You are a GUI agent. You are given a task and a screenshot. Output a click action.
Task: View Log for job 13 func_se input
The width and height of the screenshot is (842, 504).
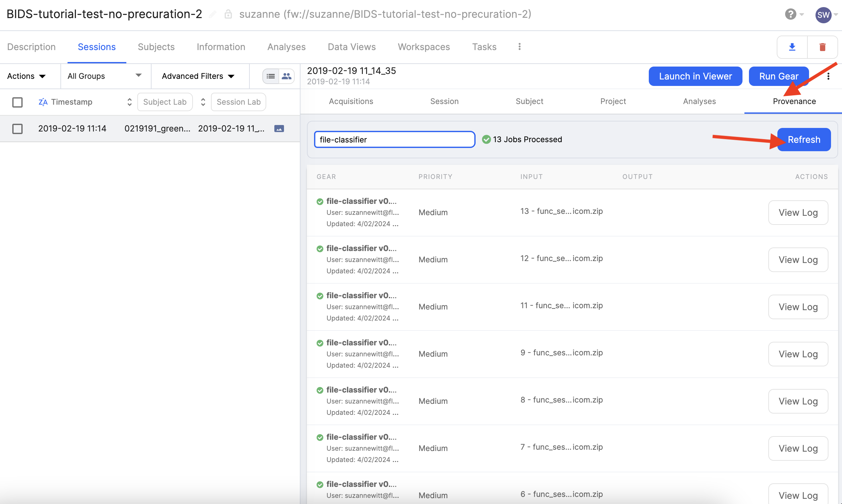tap(798, 213)
